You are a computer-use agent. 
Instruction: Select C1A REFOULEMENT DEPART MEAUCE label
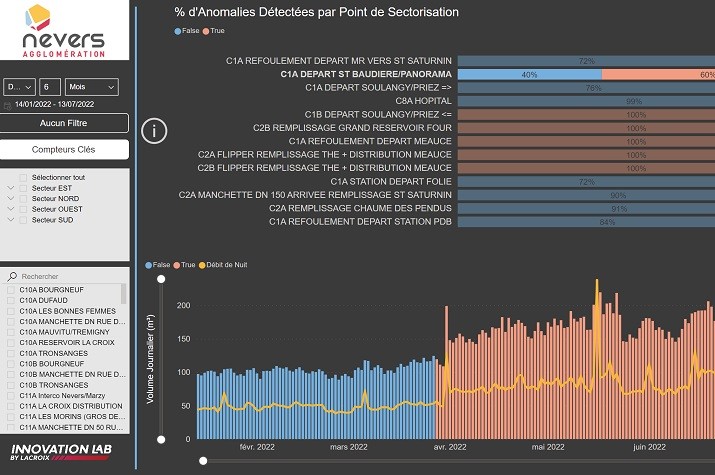pyautogui.click(x=370, y=141)
